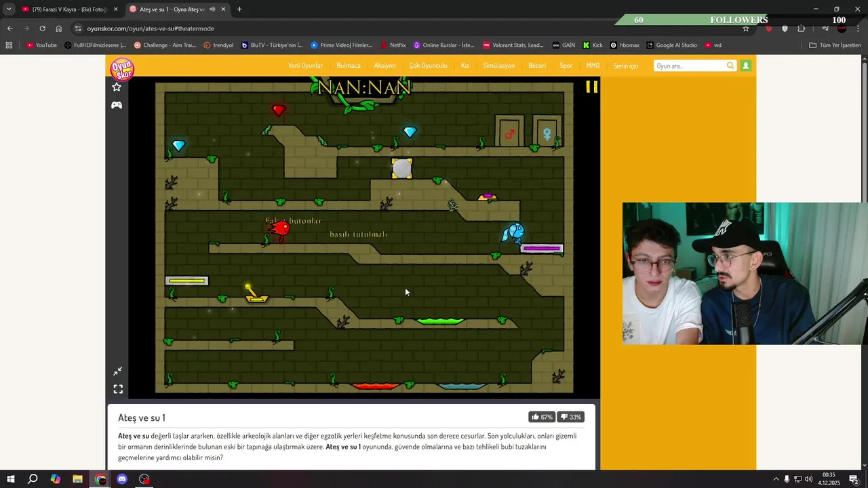Go to browser home page
This screenshot has height=488, width=868.
59,28
